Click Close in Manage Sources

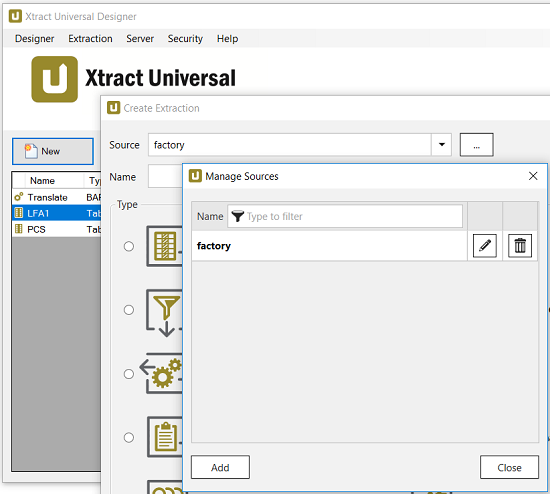[509, 467]
